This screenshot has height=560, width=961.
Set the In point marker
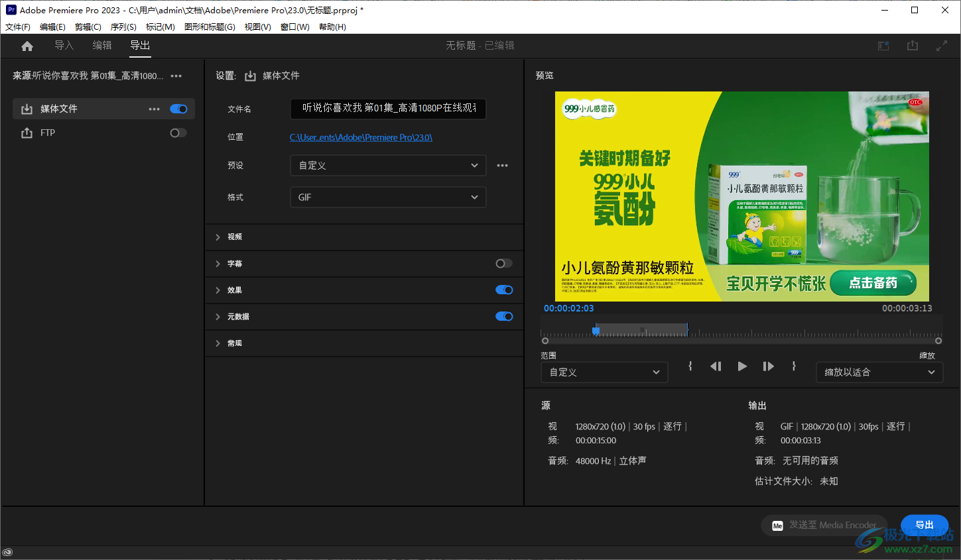click(x=690, y=366)
